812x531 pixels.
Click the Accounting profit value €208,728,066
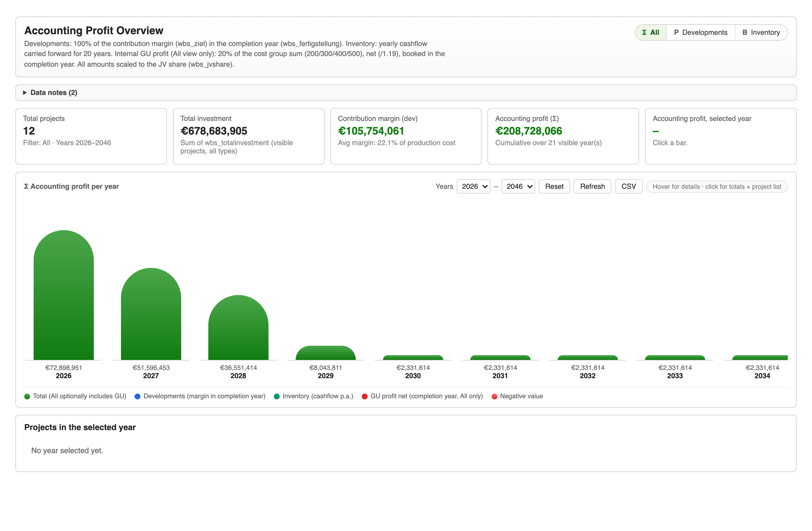click(x=528, y=131)
